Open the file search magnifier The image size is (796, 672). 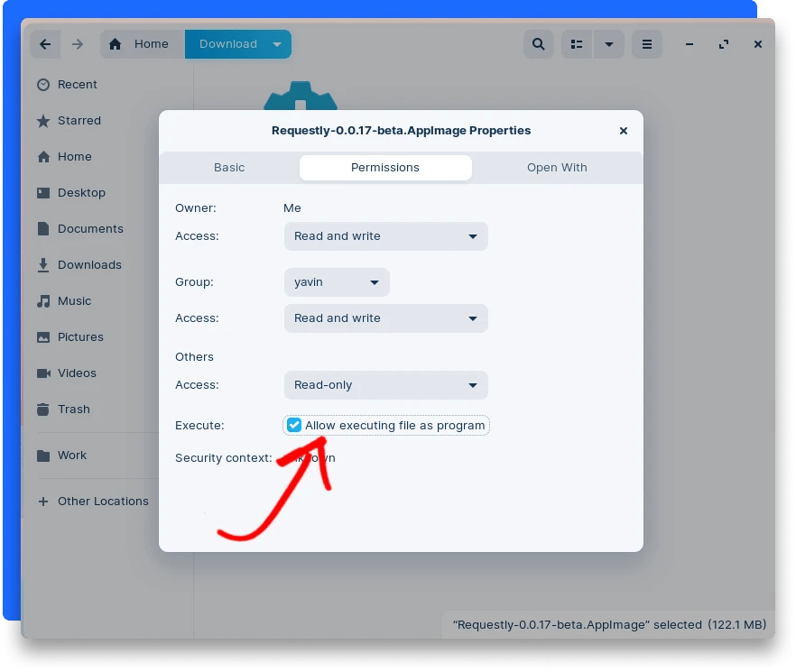538,44
